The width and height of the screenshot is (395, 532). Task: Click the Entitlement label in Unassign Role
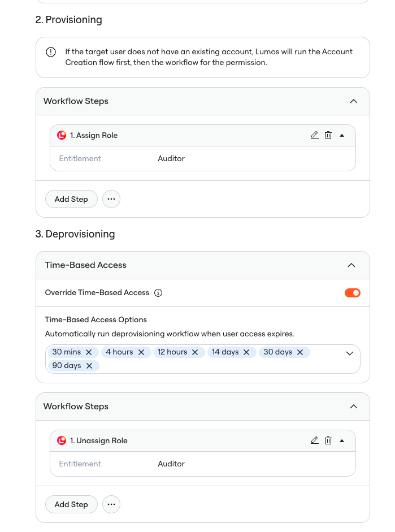point(80,464)
